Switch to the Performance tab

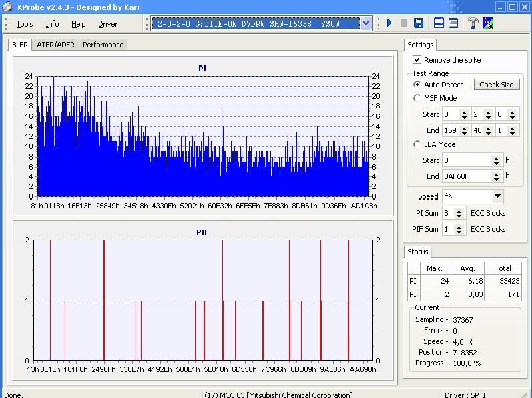[103, 45]
